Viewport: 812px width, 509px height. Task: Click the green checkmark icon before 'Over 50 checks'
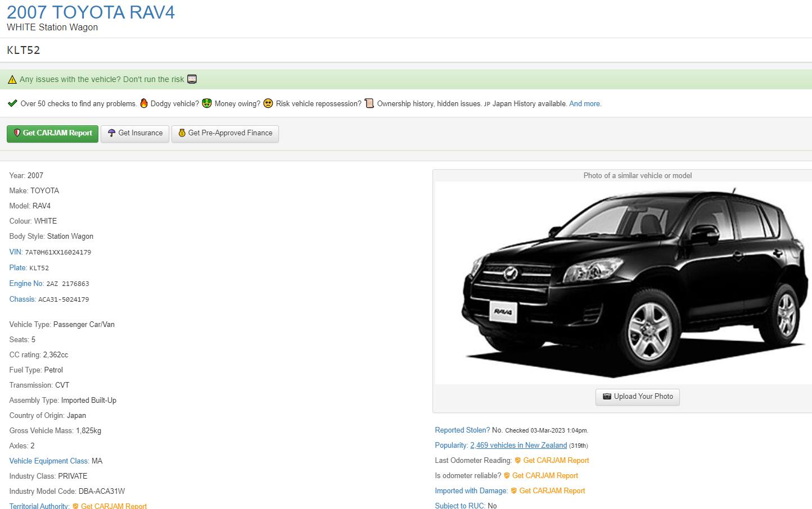coord(12,103)
